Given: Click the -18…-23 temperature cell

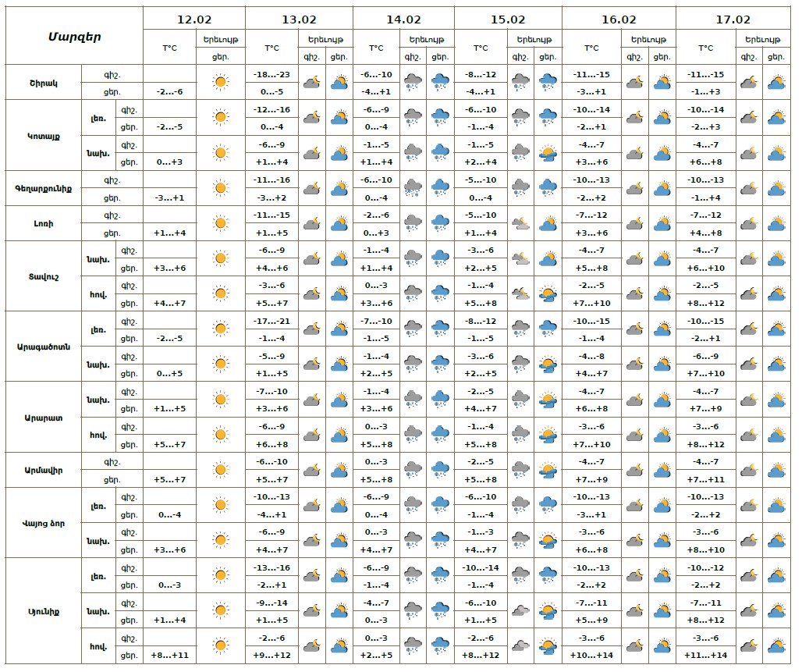Looking at the screenshot, I should (x=271, y=74).
